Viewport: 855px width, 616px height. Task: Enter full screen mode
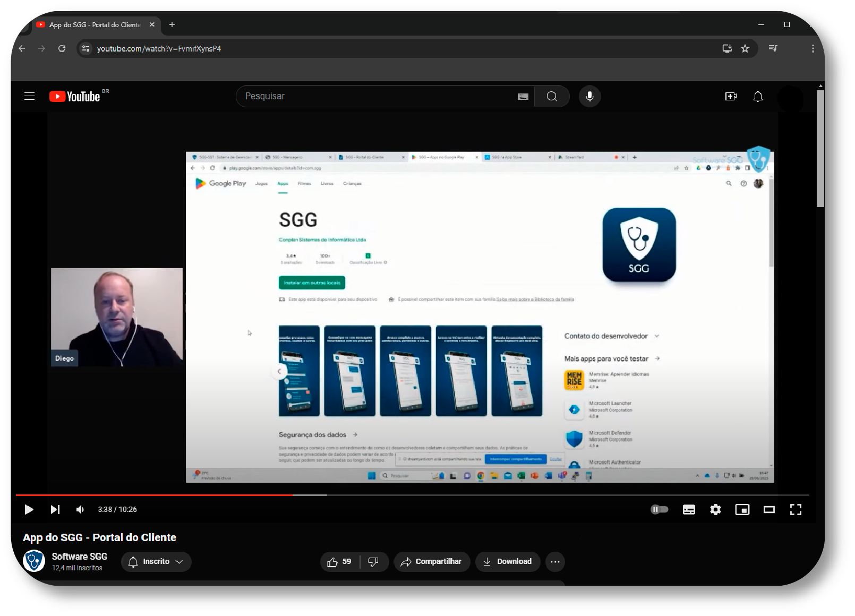[x=796, y=510]
